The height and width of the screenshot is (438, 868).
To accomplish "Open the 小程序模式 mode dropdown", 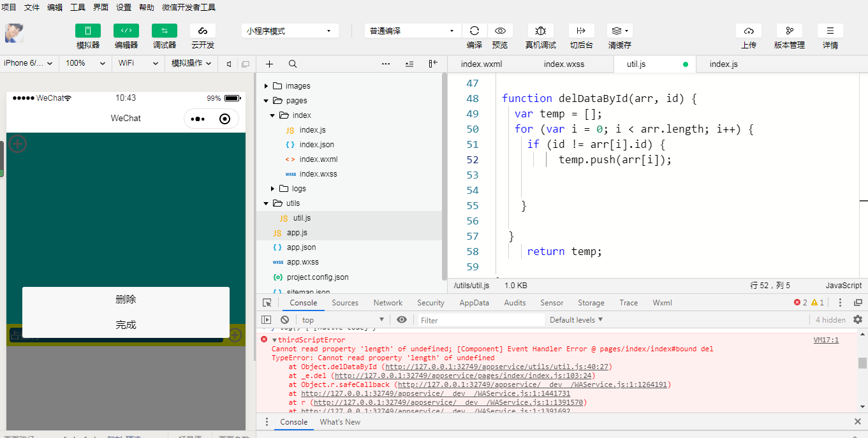I will (290, 31).
